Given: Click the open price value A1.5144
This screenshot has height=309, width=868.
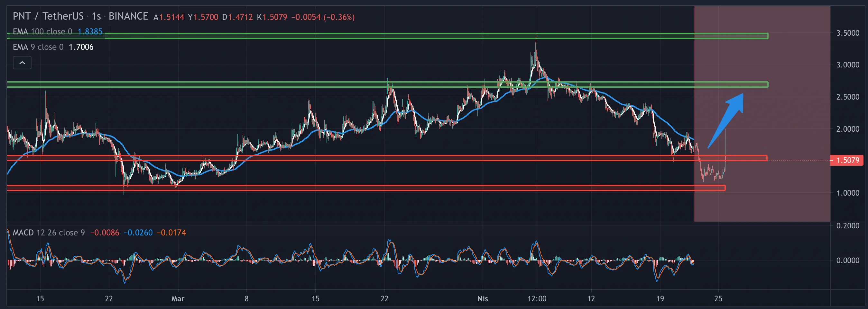Looking at the screenshot, I should coord(169,17).
